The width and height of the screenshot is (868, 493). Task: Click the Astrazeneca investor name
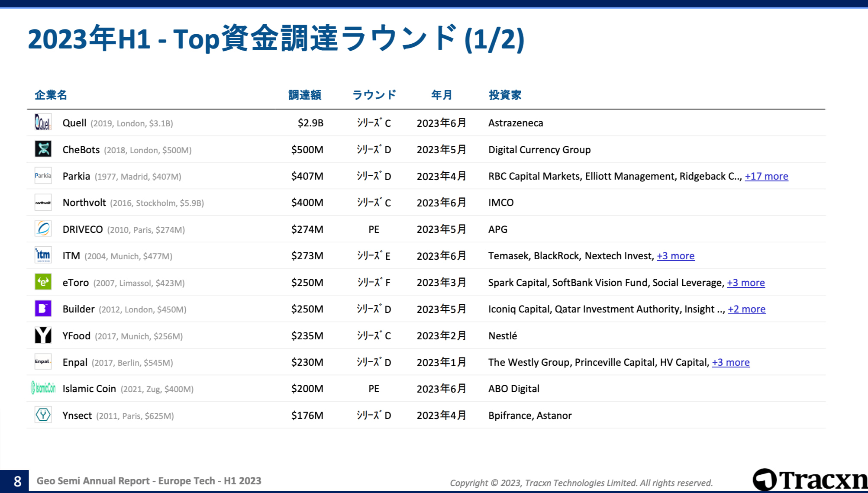point(516,123)
